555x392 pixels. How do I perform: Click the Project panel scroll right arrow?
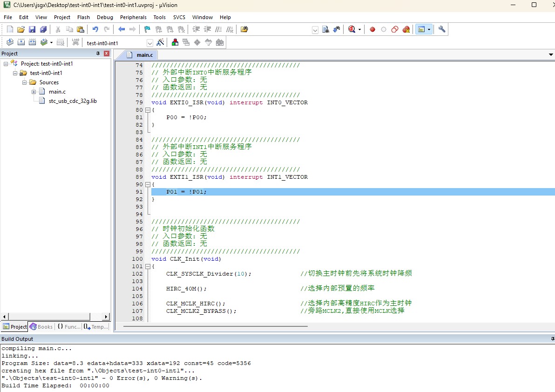coord(106,317)
